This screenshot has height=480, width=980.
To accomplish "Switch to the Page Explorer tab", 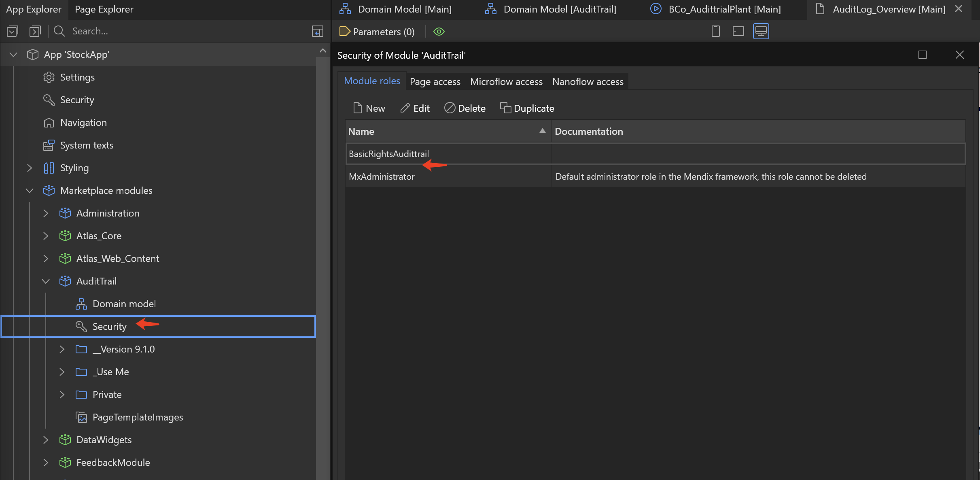I will [x=104, y=9].
